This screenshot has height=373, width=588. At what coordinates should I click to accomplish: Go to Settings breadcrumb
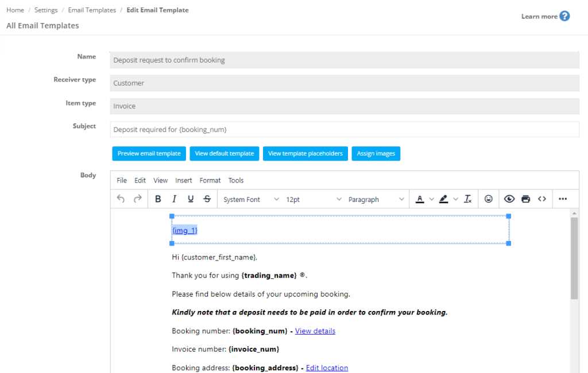coord(46,10)
